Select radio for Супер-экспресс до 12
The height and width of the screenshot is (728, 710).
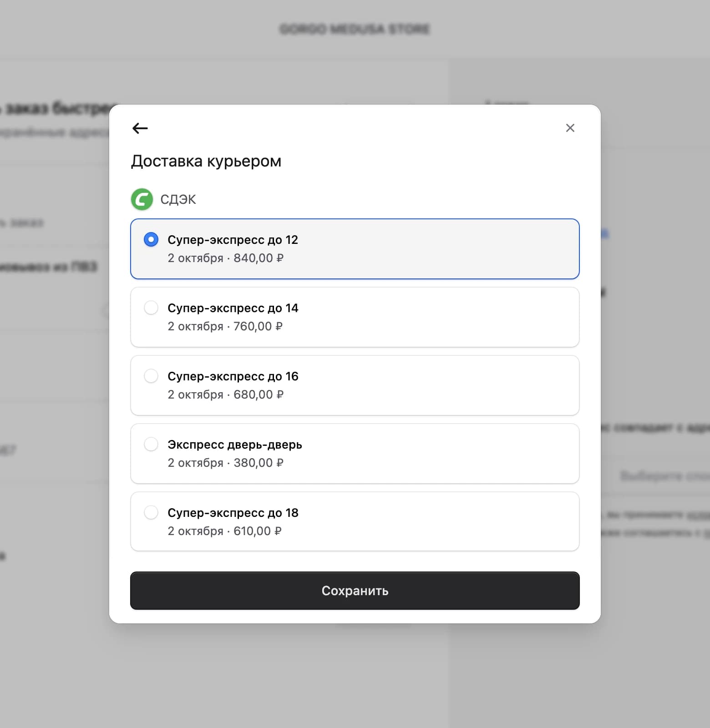(151, 239)
